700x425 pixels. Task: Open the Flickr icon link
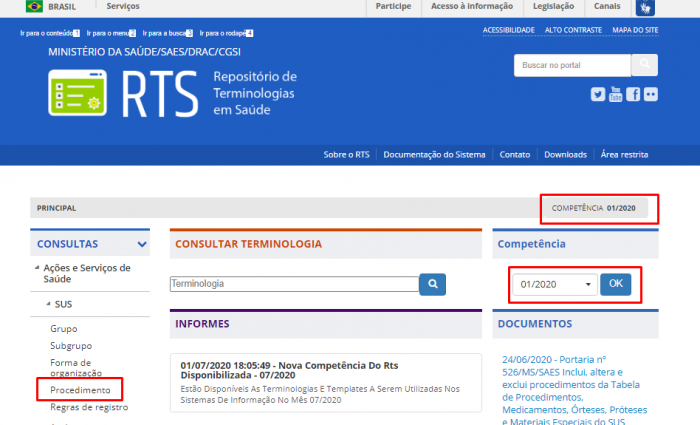tap(651, 94)
